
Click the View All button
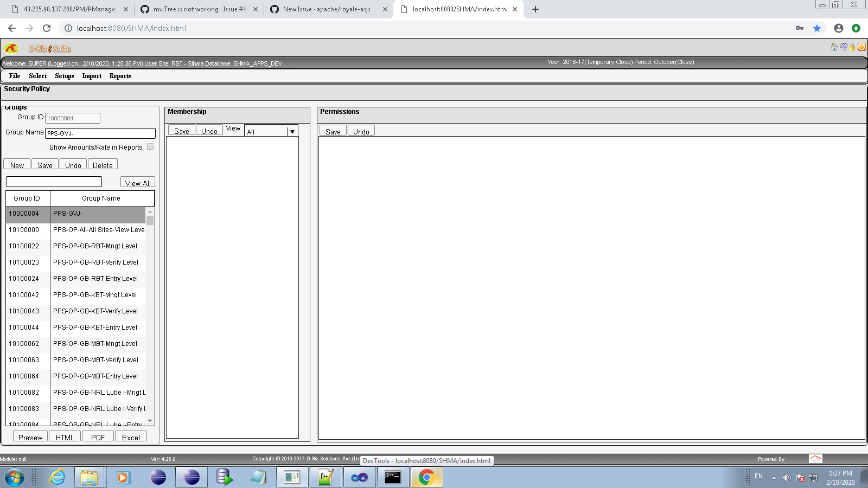pos(137,182)
